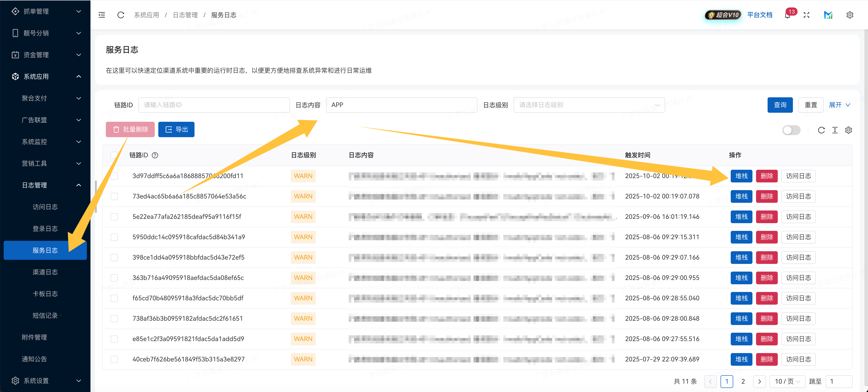The width and height of the screenshot is (868, 392).
Task: Click the 查询 search button
Action: (780, 105)
